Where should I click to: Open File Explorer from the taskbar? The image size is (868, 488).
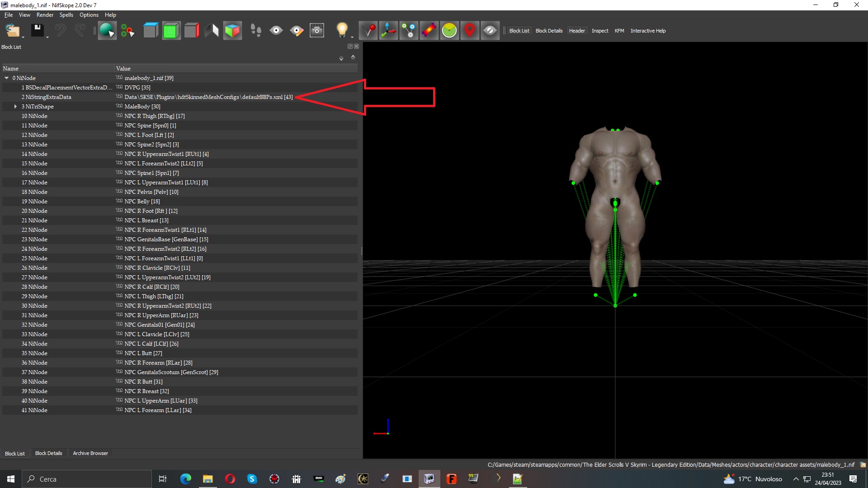[208, 479]
